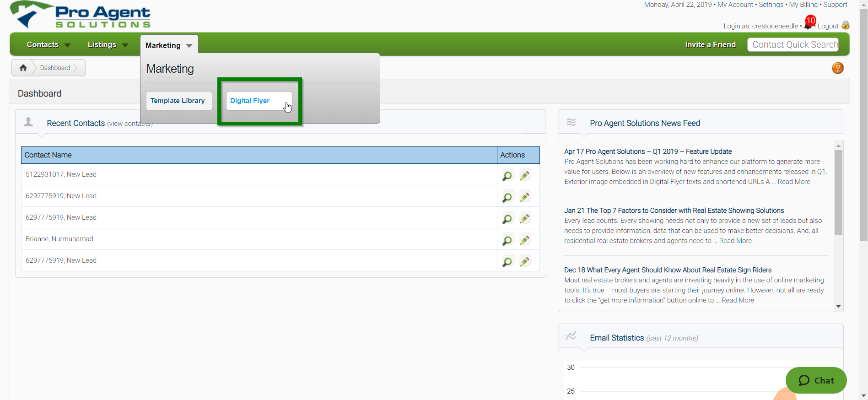Collapse the Marketing dropdown menu
Screen dimensions: 868x400
coord(169,45)
